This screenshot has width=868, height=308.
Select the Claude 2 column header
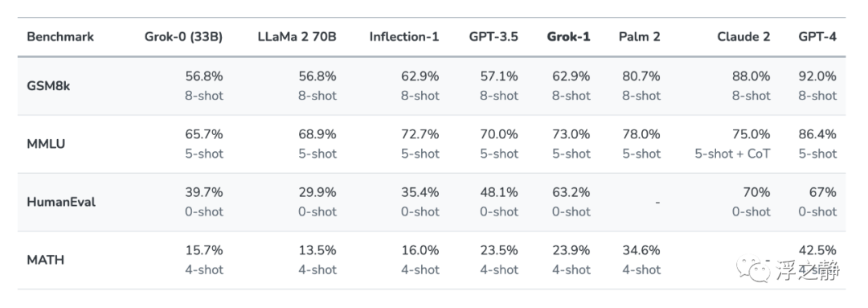[743, 37]
